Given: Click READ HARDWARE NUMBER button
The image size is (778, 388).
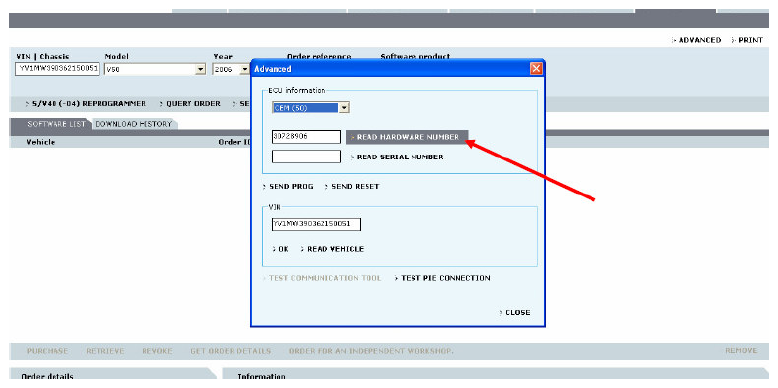Looking at the screenshot, I should pos(407,137).
